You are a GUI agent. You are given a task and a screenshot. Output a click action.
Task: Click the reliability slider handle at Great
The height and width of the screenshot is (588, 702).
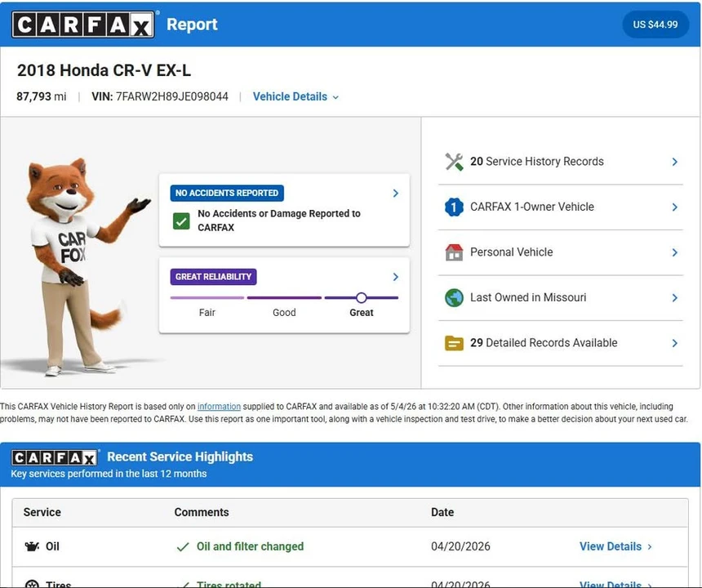coord(362,297)
